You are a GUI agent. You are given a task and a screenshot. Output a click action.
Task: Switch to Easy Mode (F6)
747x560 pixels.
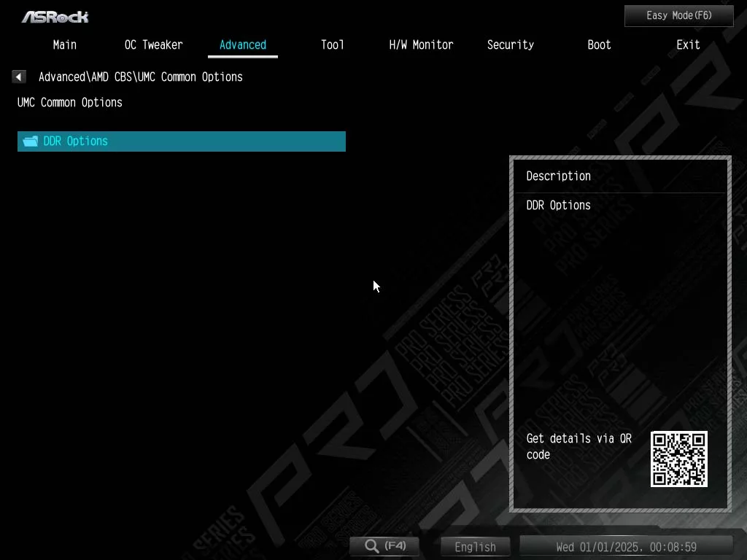[x=678, y=15]
